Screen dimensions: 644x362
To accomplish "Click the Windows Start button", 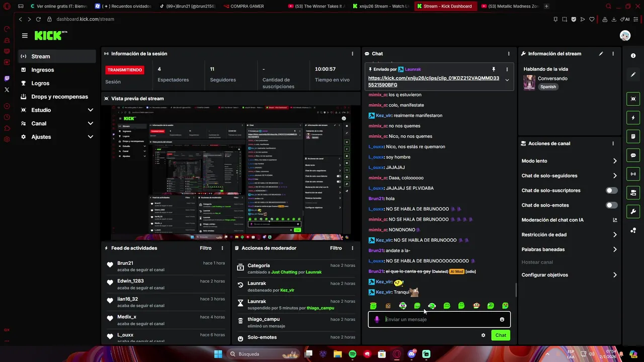I will tap(218, 354).
